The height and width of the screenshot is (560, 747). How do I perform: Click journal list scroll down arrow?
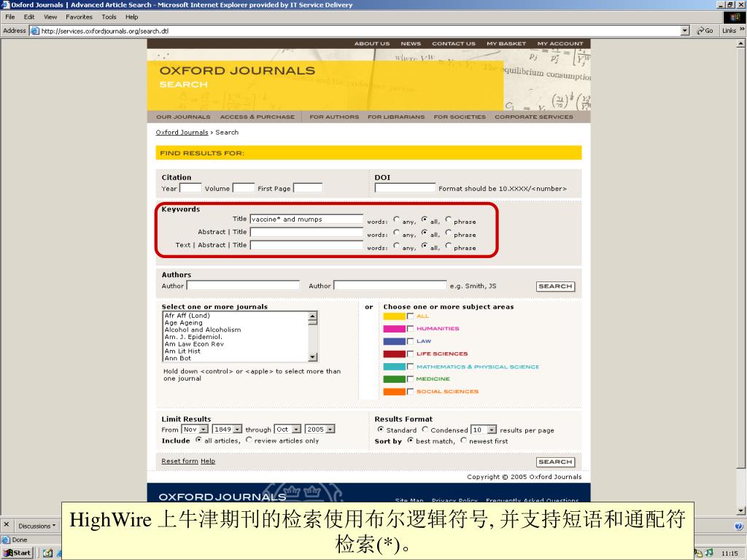tap(312, 357)
